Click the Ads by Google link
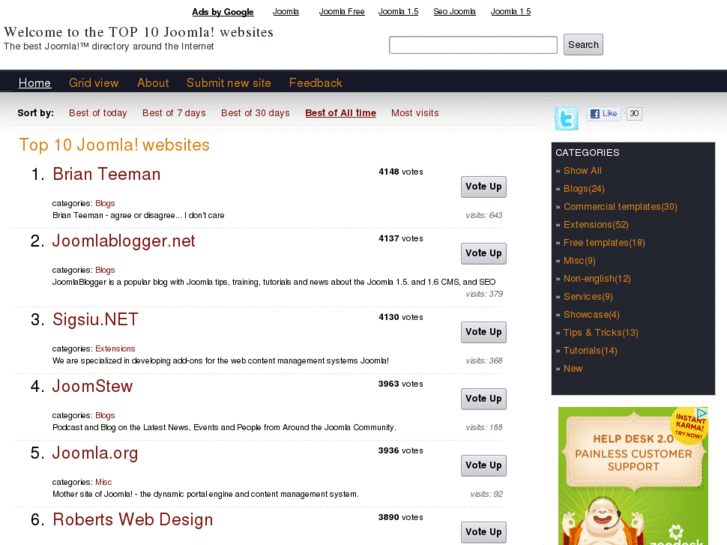Image resolution: width=727 pixels, height=545 pixels. [223, 12]
